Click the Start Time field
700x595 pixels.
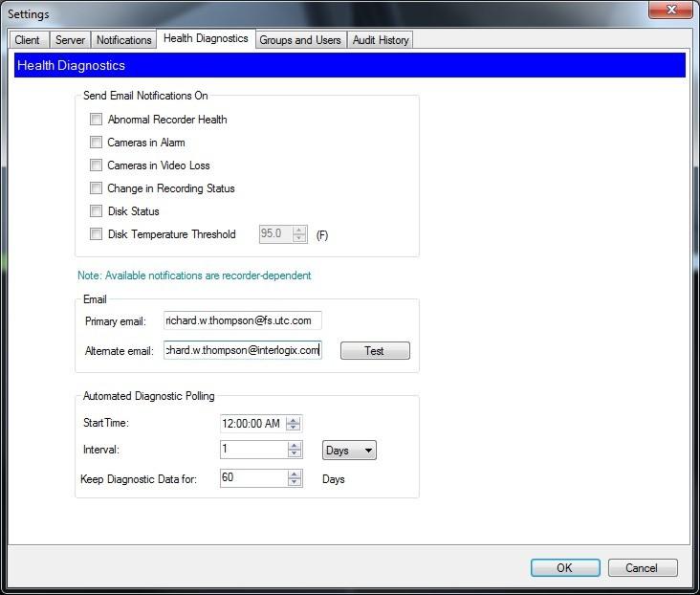click(253, 424)
